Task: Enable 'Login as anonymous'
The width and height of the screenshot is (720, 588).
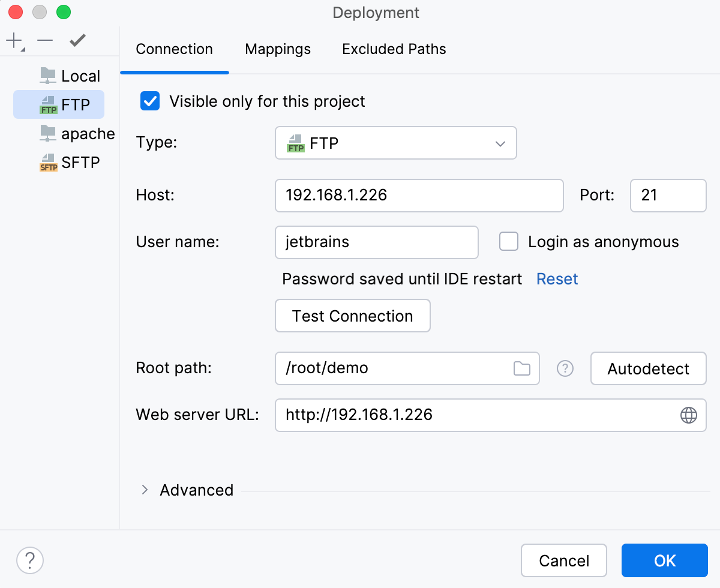Action: (x=509, y=242)
